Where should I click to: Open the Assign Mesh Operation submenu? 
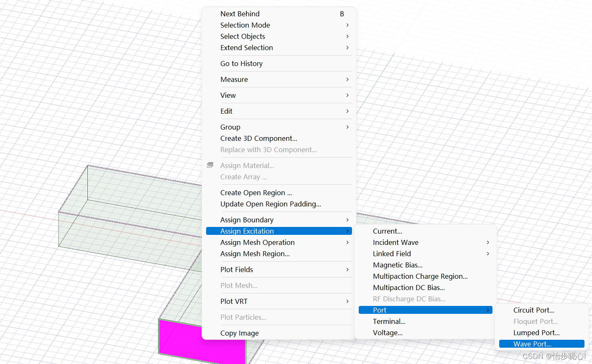pos(279,242)
